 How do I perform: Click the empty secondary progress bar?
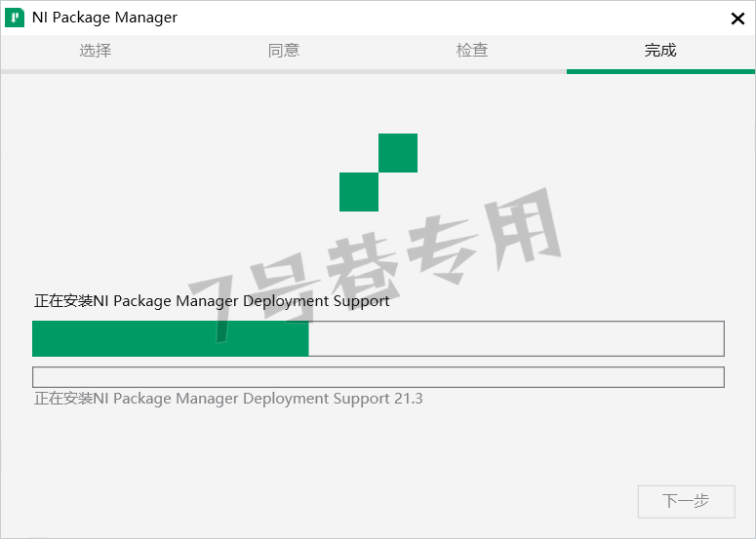pos(378,377)
